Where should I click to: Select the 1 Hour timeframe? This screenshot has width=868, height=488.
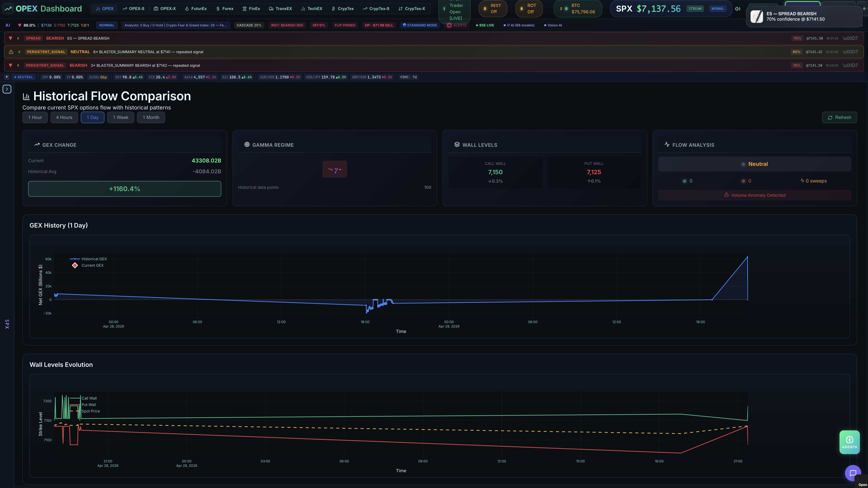(x=35, y=118)
